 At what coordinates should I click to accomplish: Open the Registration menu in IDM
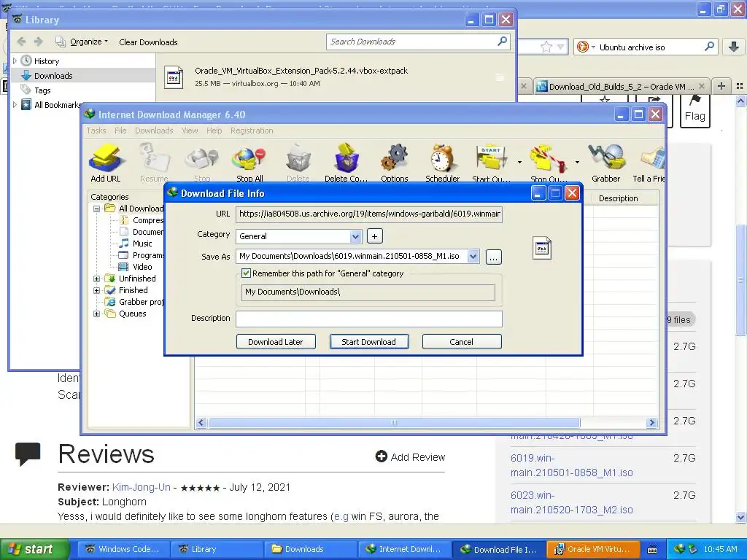coord(252,131)
